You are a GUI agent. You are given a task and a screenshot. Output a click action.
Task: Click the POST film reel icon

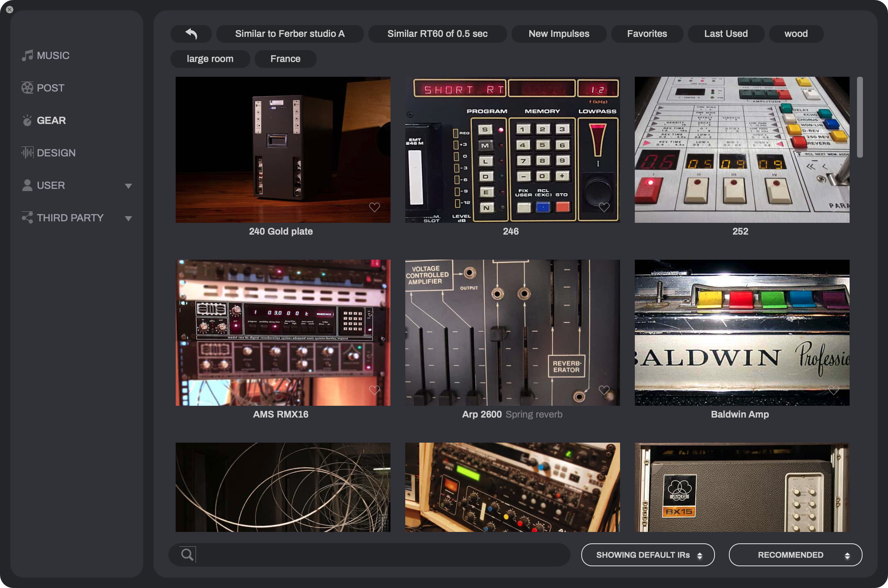27,88
